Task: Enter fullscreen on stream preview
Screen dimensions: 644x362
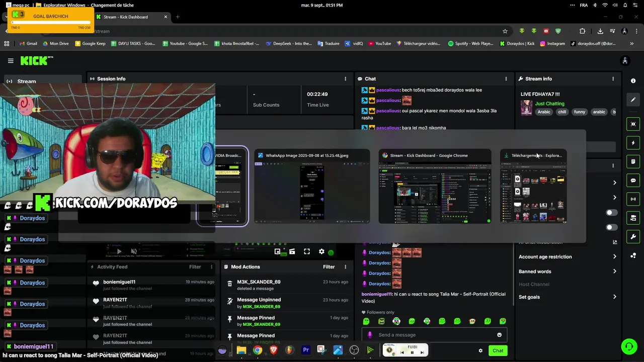Action: pos(307,251)
